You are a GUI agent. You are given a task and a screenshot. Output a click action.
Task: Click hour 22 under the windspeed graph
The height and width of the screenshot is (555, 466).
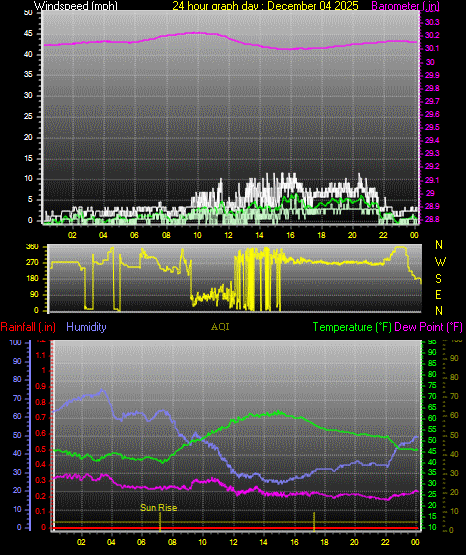(383, 235)
